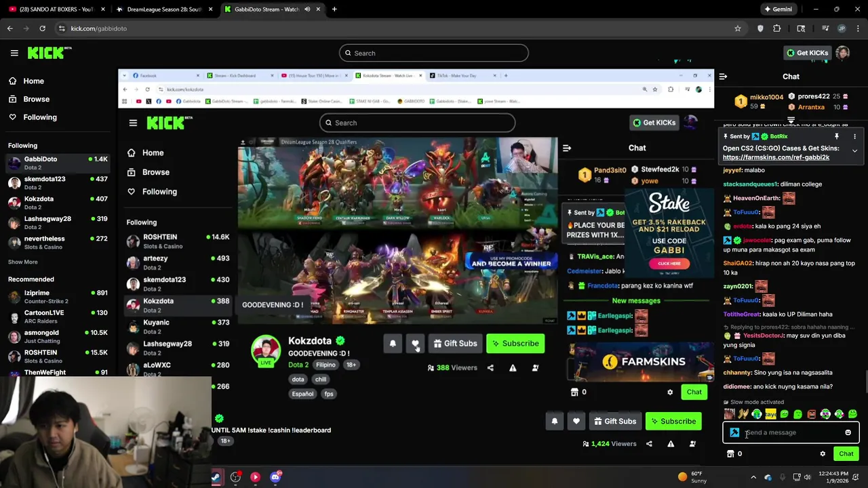
Task: Click the Español tag under Kokzdota
Action: tap(302, 394)
